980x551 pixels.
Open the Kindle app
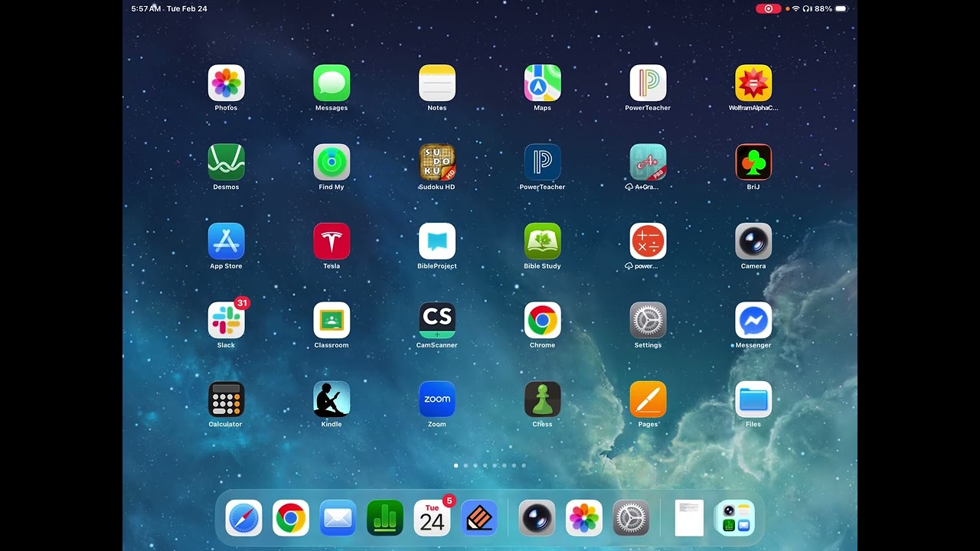(x=332, y=399)
